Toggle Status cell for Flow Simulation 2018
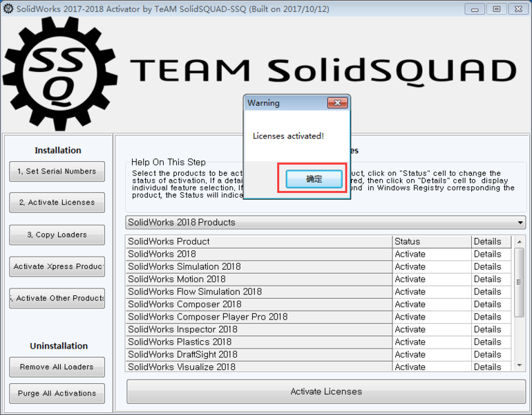 click(x=432, y=292)
